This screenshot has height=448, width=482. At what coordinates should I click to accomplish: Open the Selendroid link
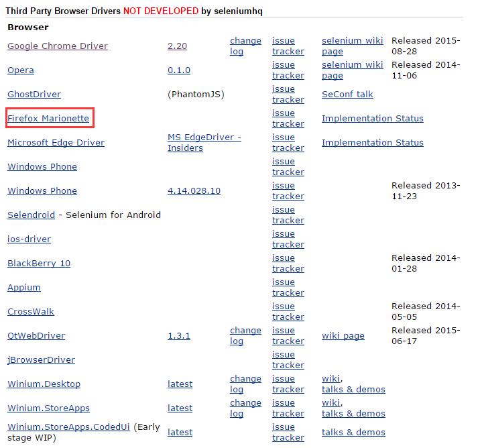[31, 215]
